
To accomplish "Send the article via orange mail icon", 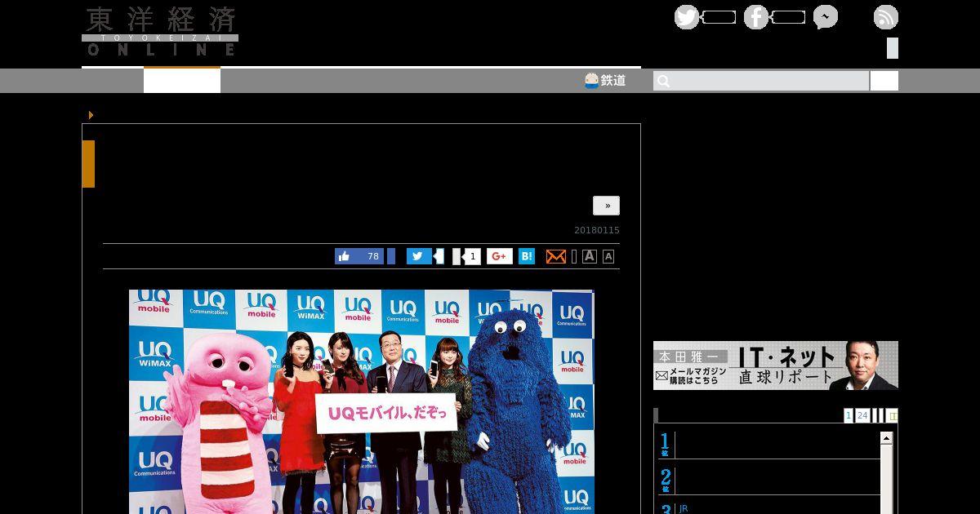I will (x=555, y=256).
